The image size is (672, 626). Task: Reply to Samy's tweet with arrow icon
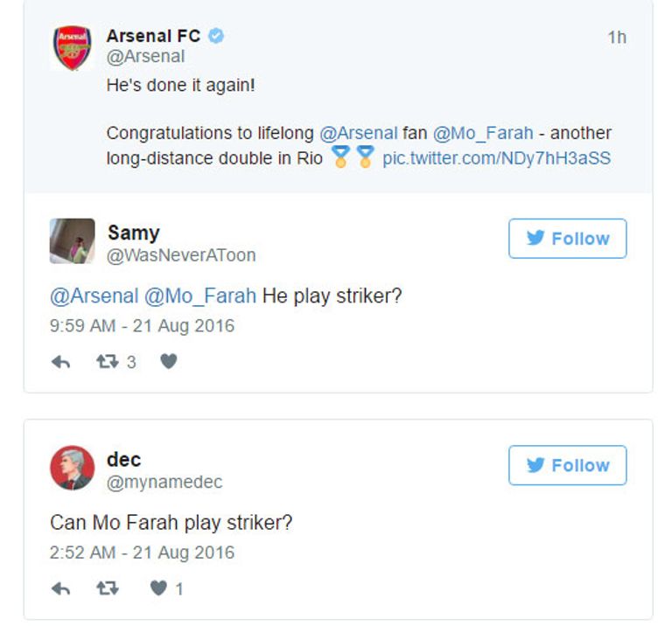(60, 362)
